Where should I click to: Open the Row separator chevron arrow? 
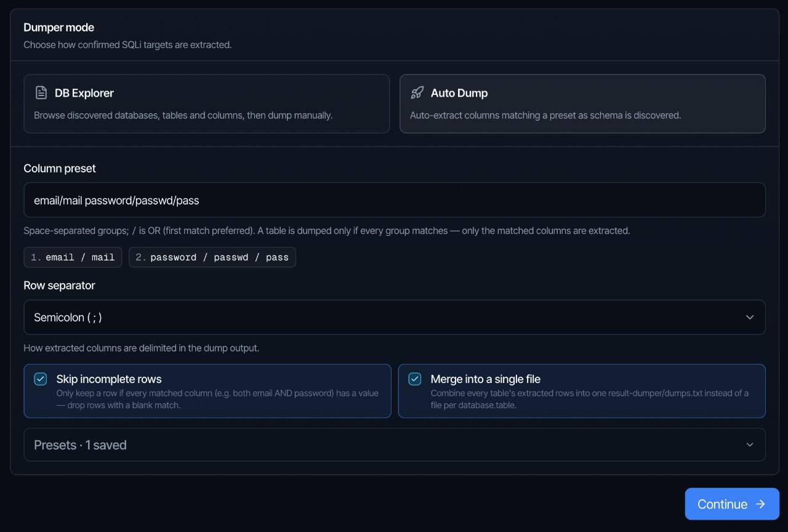tap(750, 317)
